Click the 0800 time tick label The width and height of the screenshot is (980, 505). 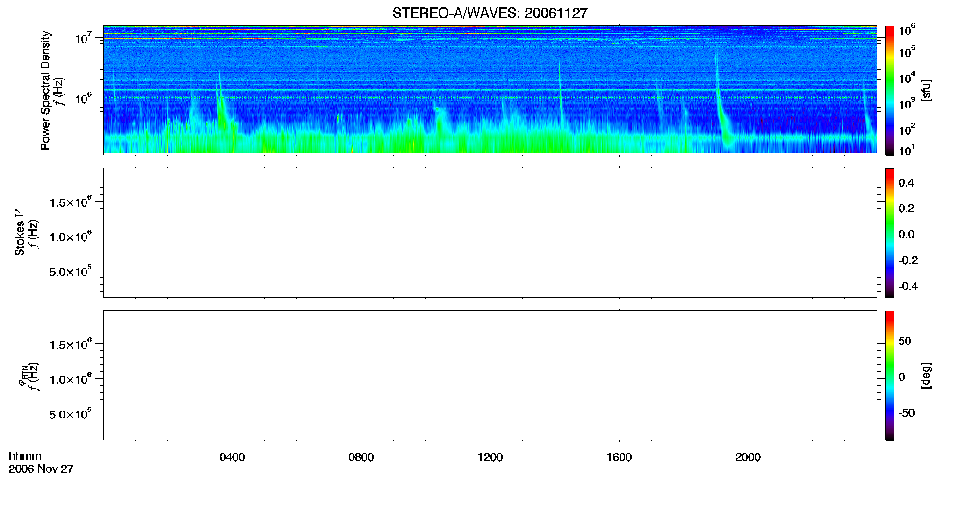[361, 457]
